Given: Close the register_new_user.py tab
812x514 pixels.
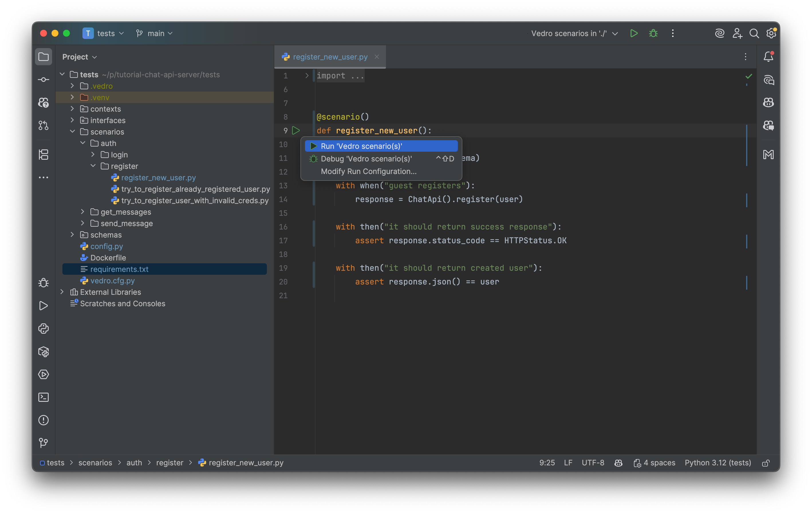Looking at the screenshot, I should coord(377,57).
